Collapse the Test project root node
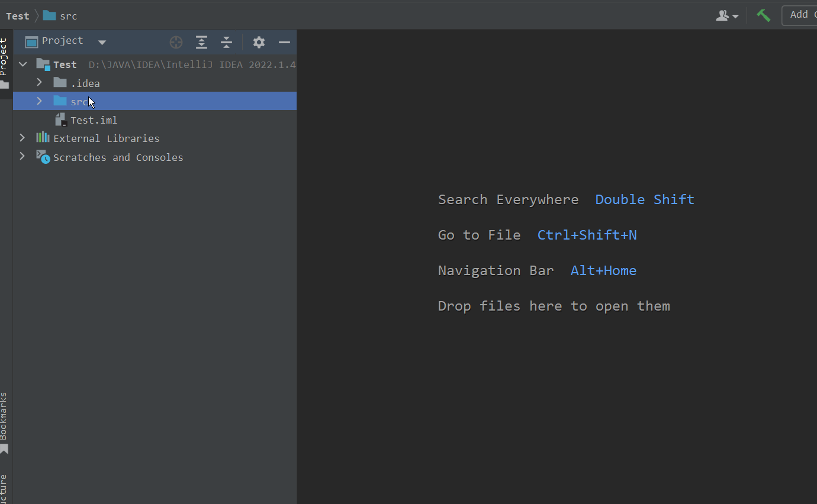Image resolution: width=817 pixels, height=504 pixels. pyautogui.click(x=23, y=64)
